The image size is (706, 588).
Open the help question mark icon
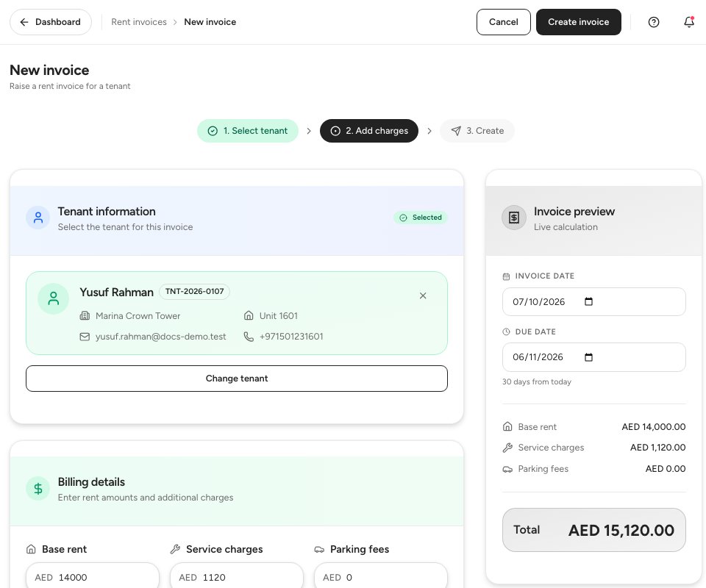(x=653, y=22)
